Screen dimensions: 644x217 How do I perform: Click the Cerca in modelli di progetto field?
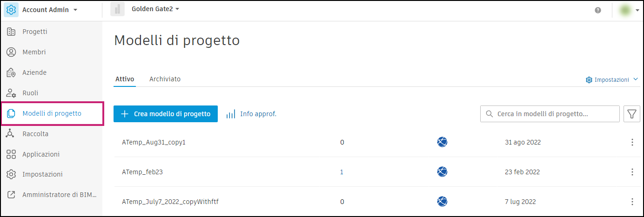[x=554, y=114]
